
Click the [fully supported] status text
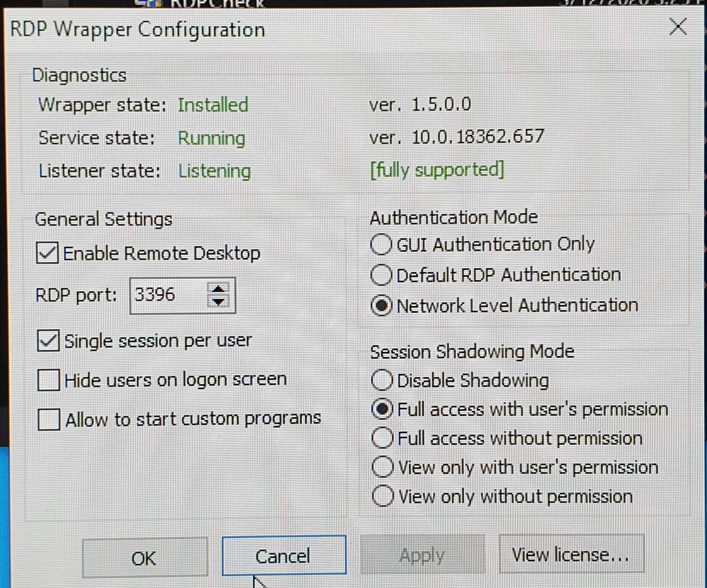pyautogui.click(x=437, y=170)
